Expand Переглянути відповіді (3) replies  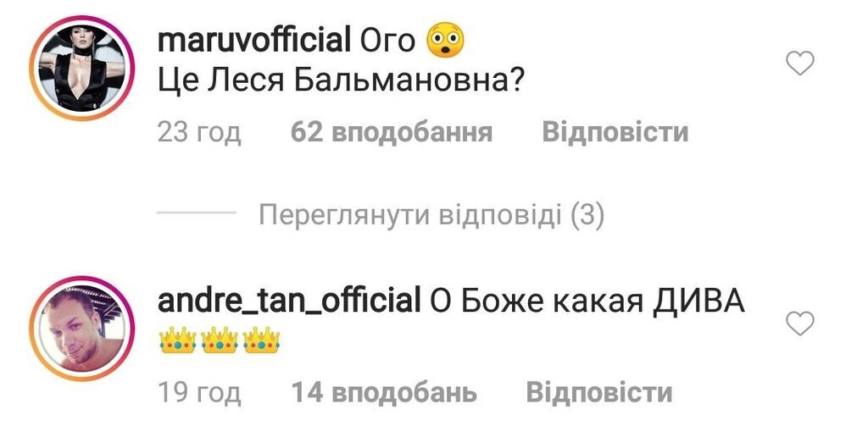pyautogui.click(x=431, y=216)
